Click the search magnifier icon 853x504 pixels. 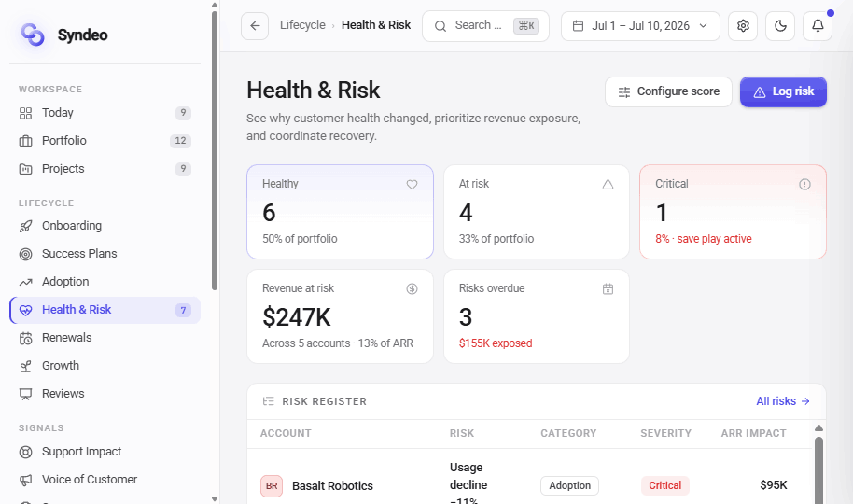(440, 26)
